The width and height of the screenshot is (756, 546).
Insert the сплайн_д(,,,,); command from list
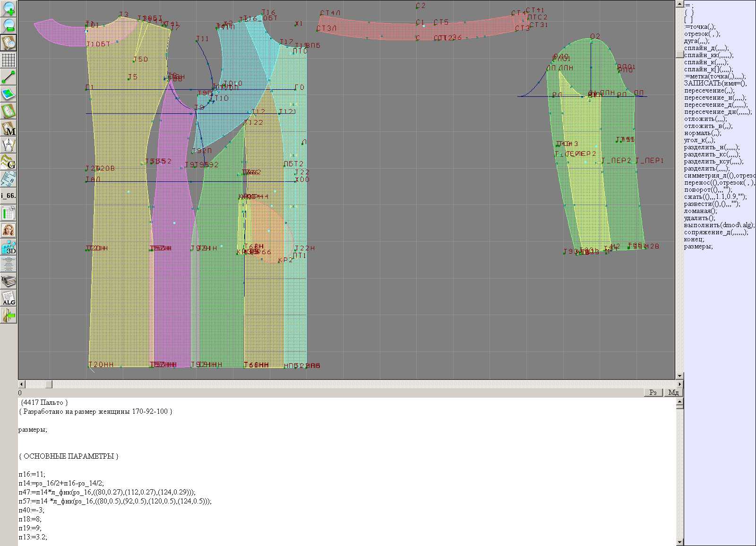tap(706, 48)
